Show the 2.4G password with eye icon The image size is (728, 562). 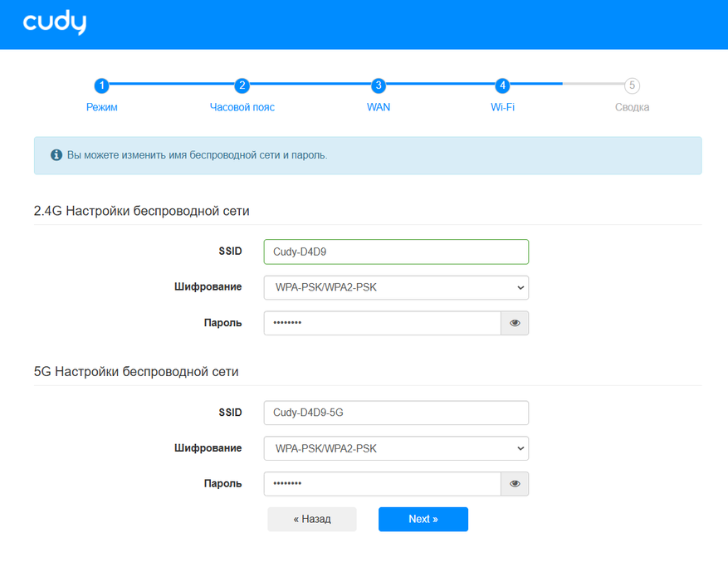(515, 323)
